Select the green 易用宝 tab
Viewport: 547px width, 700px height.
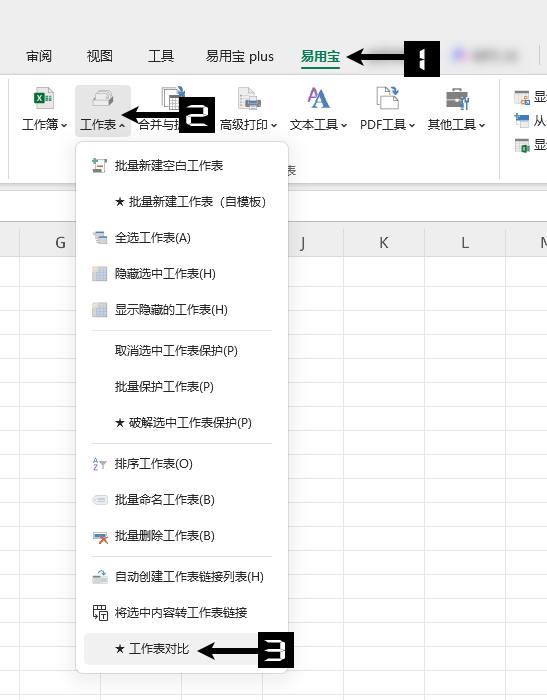click(320, 56)
